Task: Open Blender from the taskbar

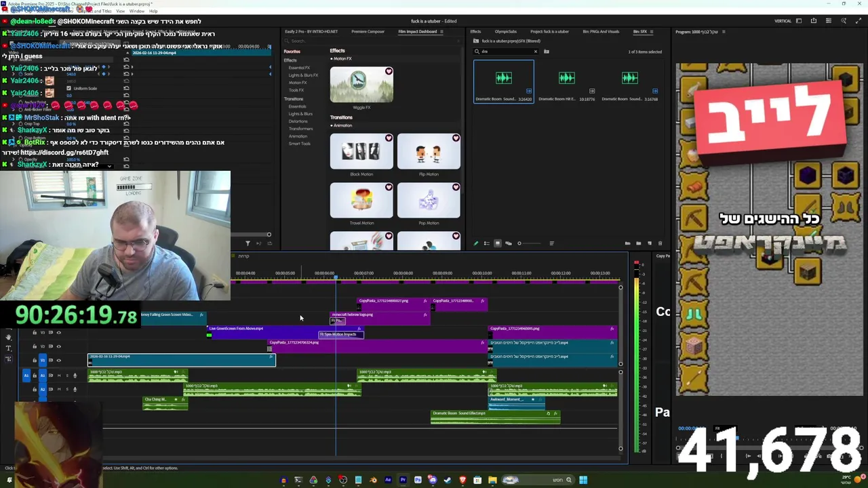Action: 373,480
